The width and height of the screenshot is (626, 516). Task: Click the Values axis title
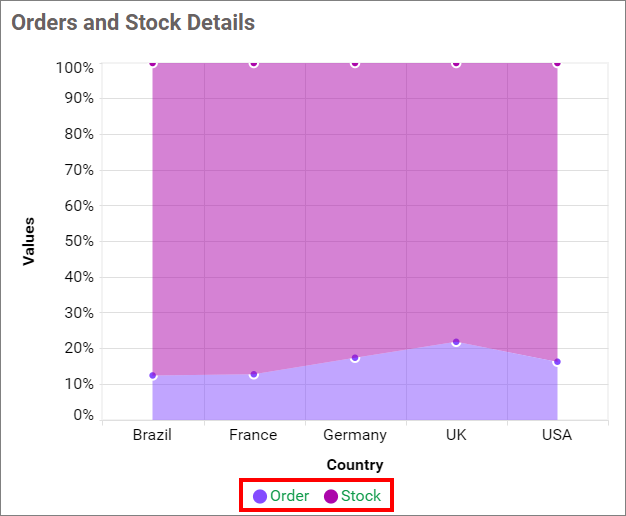29,241
